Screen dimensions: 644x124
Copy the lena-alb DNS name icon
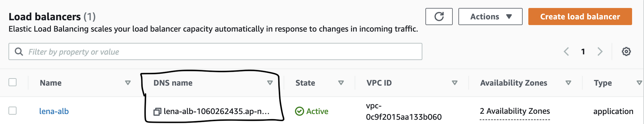[x=157, y=111]
